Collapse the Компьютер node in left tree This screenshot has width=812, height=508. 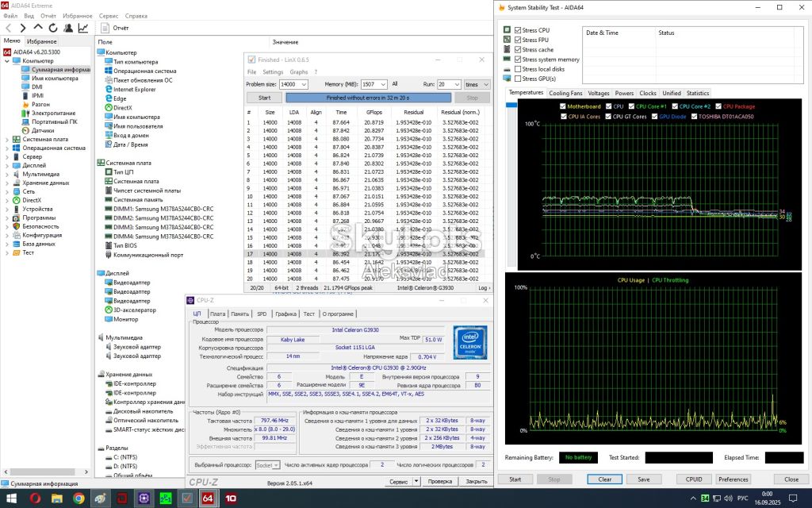[x=6, y=61]
